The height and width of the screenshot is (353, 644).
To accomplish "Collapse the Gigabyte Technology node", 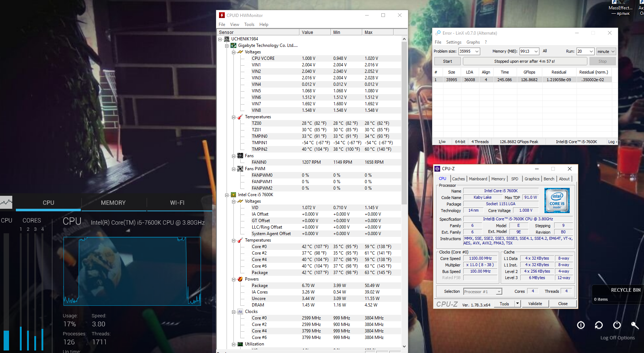I will tap(227, 46).
